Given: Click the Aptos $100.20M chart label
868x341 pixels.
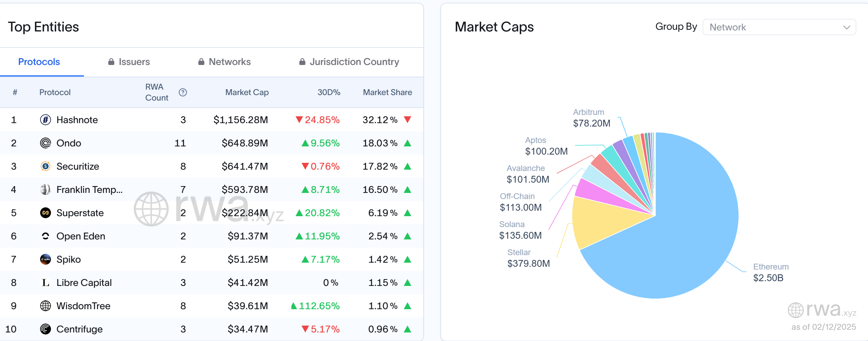Looking at the screenshot, I should click(x=546, y=146).
